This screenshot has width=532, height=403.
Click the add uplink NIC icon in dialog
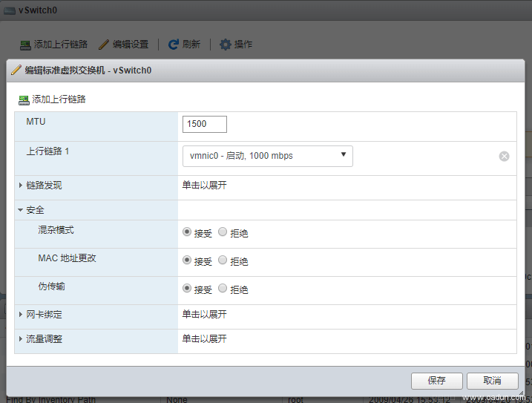(x=23, y=99)
